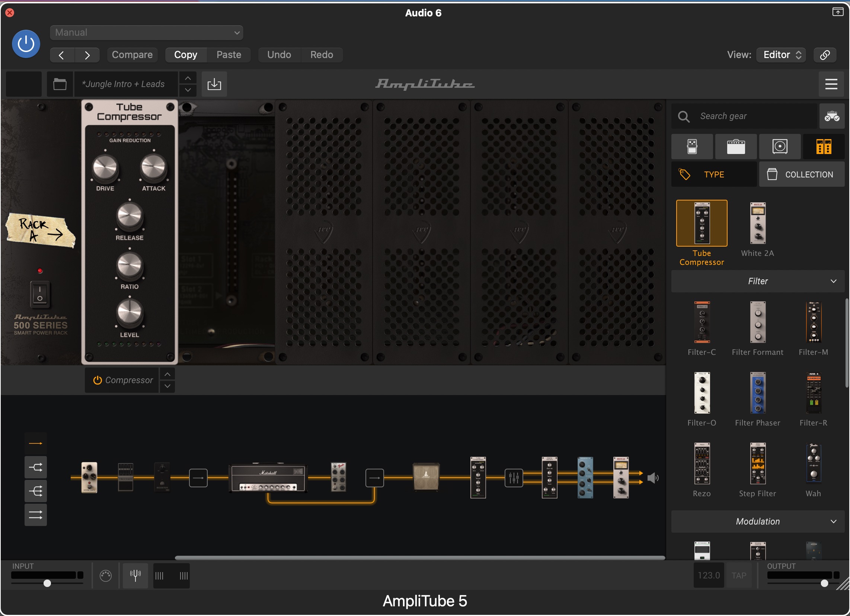Click the link chain icon
The height and width of the screenshot is (616, 850).
(825, 55)
